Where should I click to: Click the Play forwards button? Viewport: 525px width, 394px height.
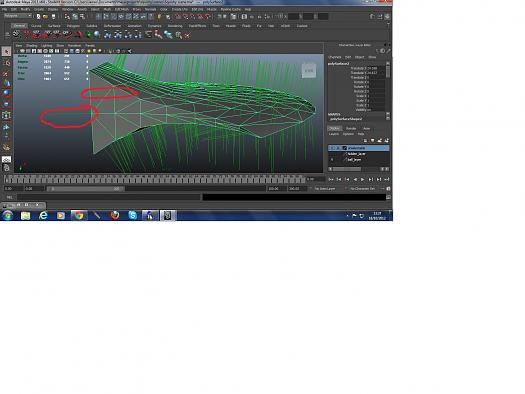point(363,179)
